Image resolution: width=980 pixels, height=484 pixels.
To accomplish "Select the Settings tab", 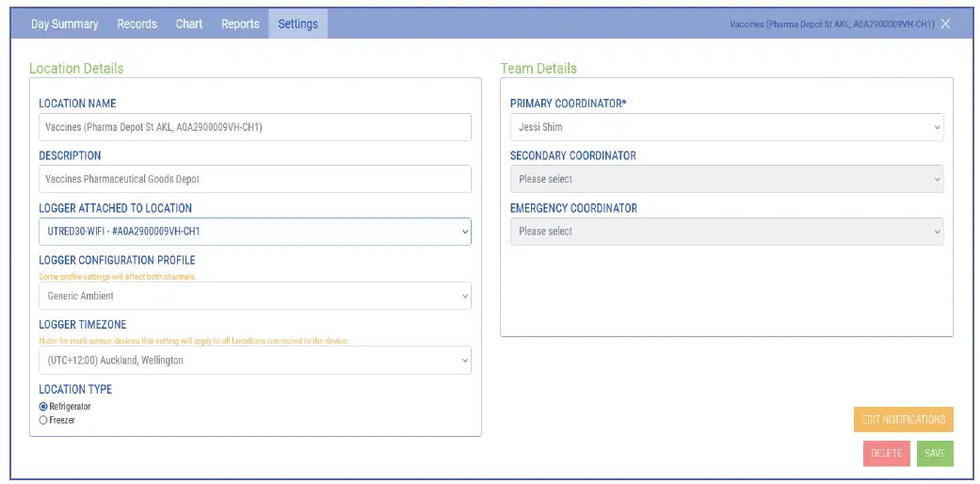I will (297, 24).
